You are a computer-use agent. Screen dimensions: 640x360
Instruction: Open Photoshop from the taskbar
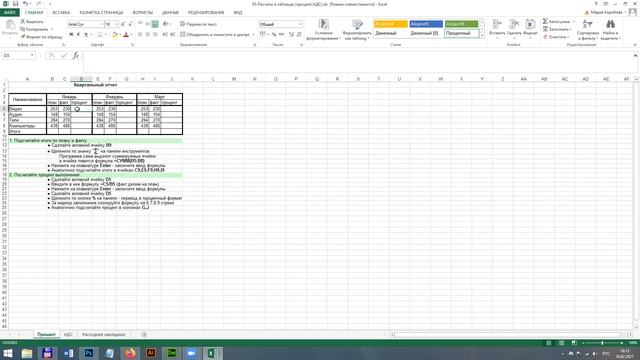pyautogui.click(x=89, y=353)
